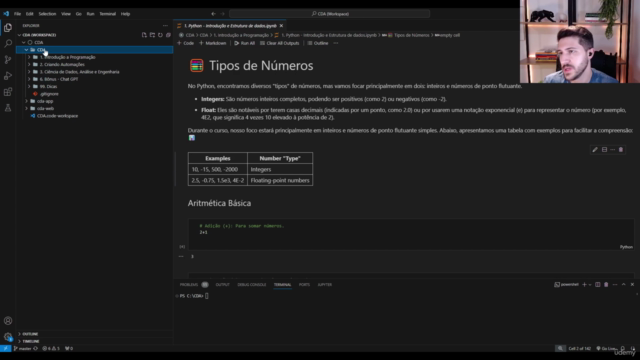Open errors and warnings count in status bar

[51, 349]
